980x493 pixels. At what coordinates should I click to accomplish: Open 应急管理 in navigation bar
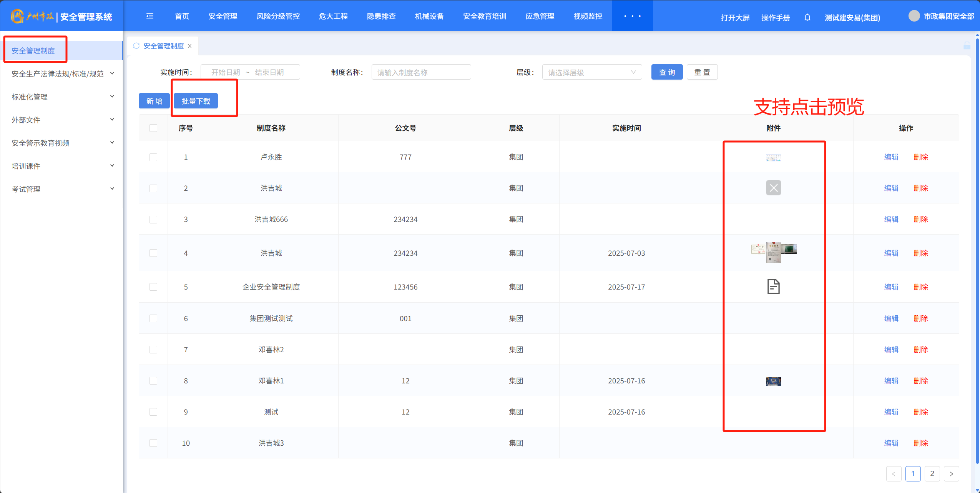[x=540, y=16]
